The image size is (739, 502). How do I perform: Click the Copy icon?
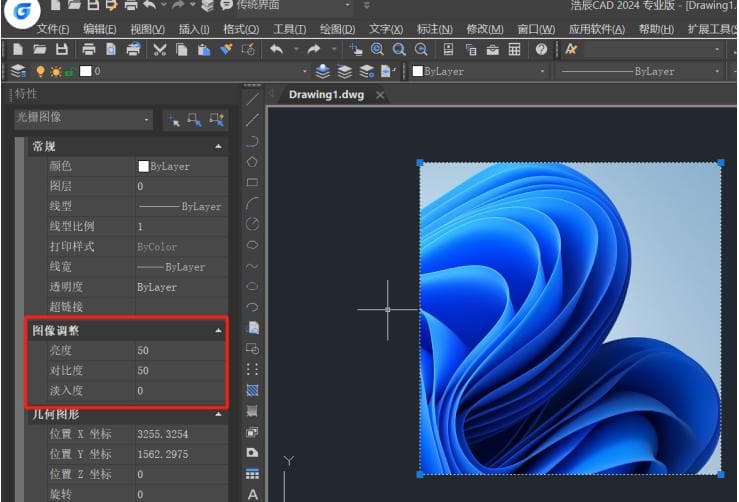(x=181, y=49)
